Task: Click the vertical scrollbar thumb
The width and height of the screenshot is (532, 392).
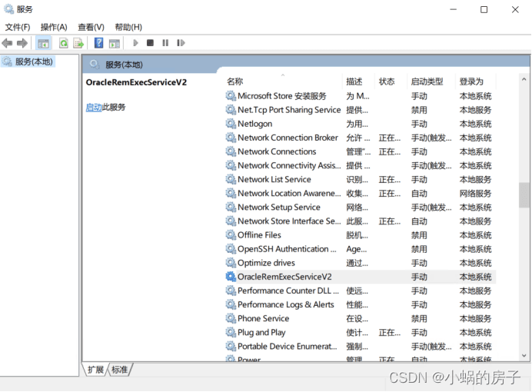Action: (524, 195)
